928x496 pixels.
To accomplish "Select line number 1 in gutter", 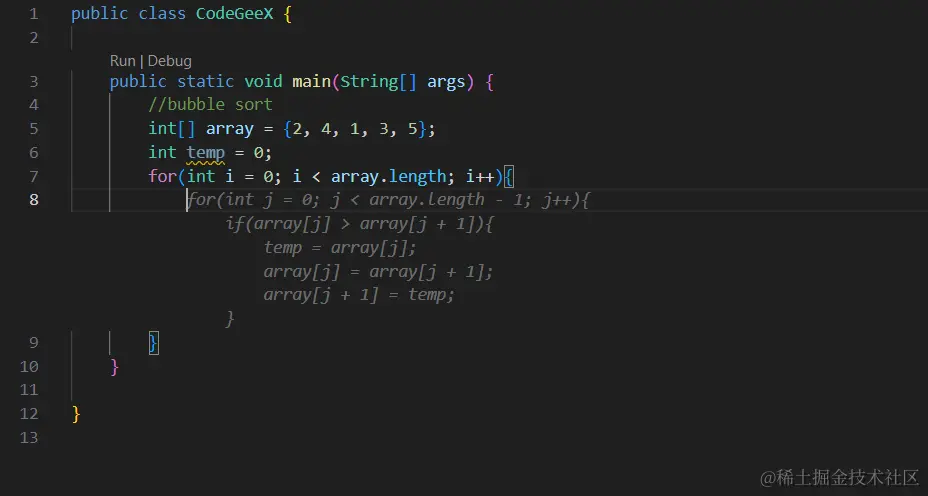I will tap(34, 14).
